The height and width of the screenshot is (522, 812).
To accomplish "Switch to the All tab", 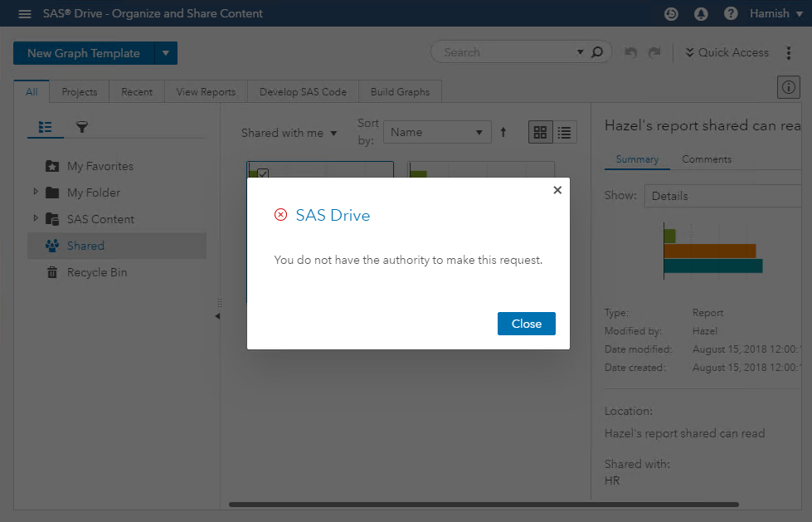I will 32,92.
